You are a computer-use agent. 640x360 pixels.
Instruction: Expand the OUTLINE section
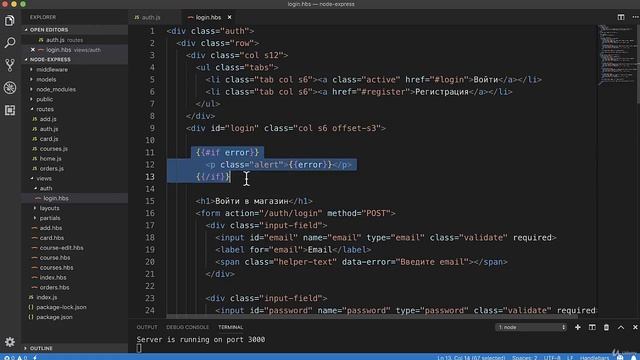(41, 348)
